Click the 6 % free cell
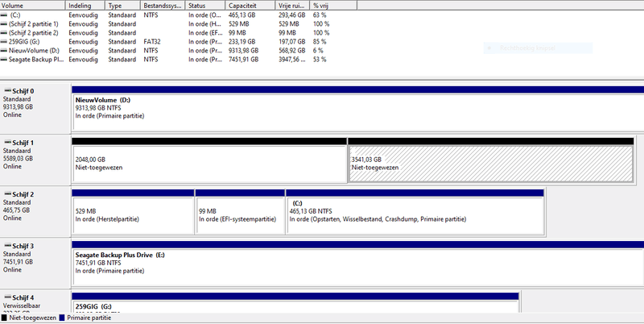This screenshot has width=644, height=324. (318, 51)
